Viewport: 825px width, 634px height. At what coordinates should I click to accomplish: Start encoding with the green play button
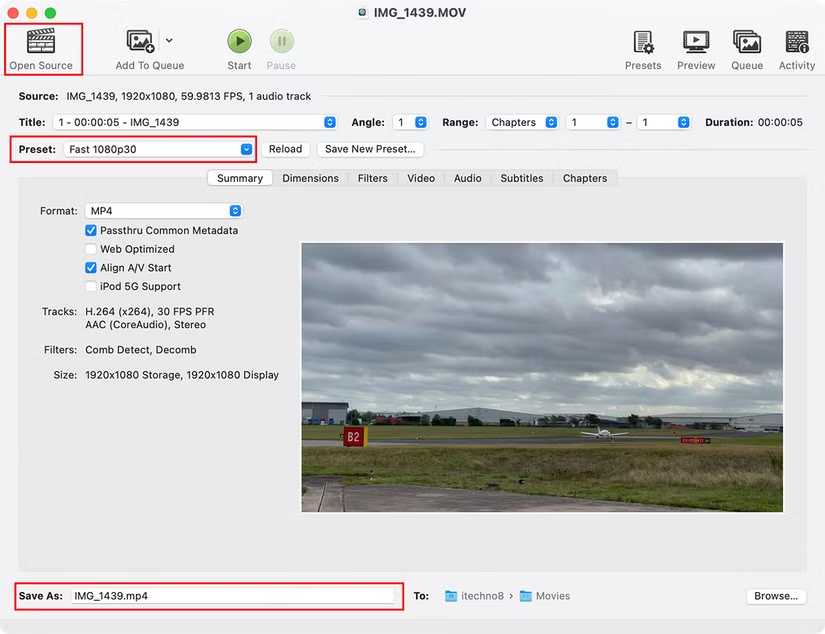point(239,41)
